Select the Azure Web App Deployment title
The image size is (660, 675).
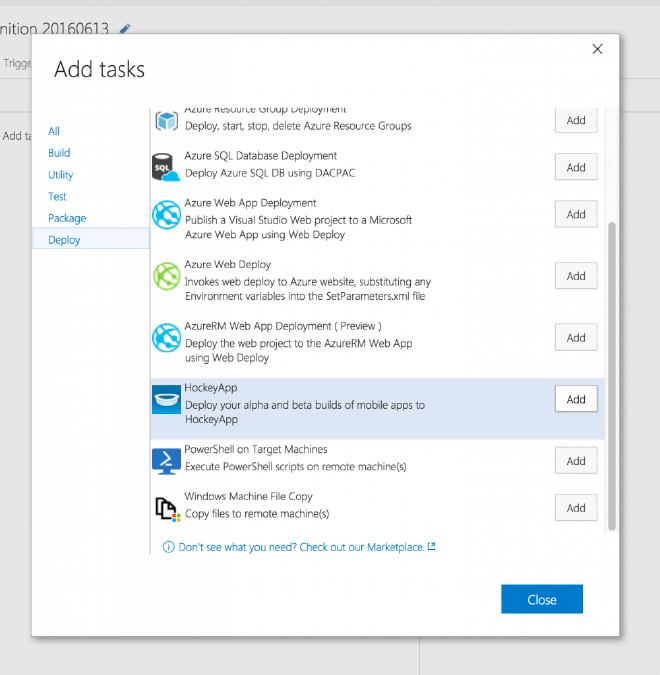tap(250, 203)
